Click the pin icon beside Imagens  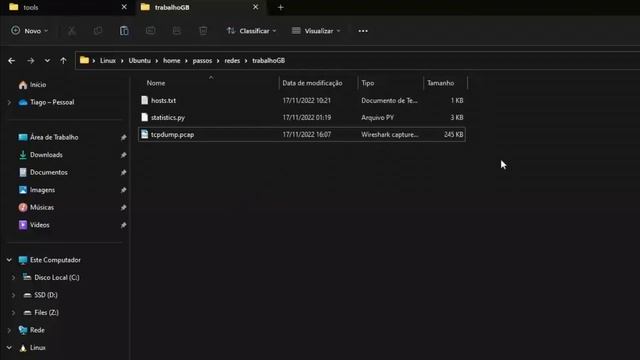click(x=123, y=190)
